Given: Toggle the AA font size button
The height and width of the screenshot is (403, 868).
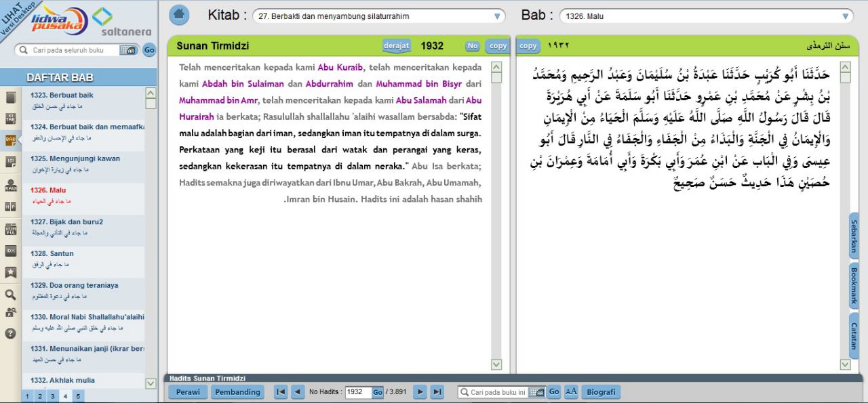Looking at the screenshot, I should [571, 392].
